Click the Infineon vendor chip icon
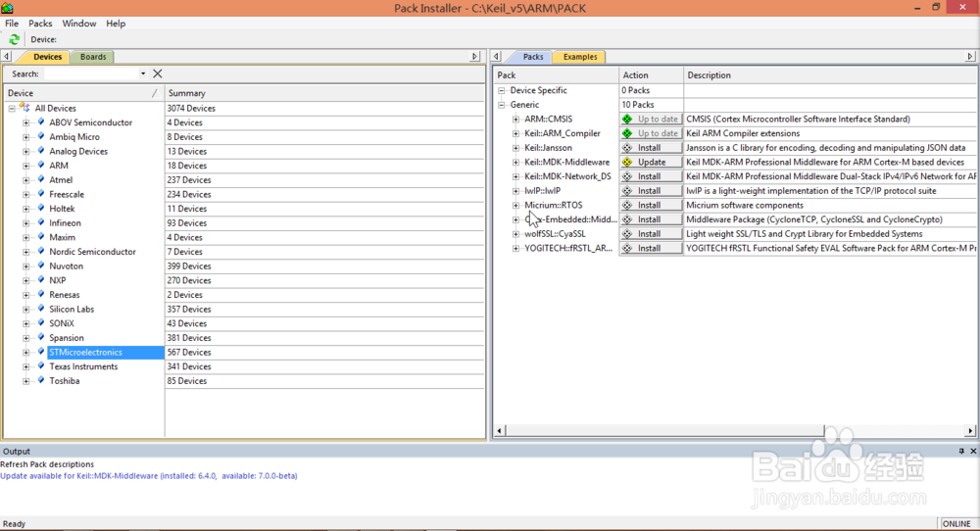The width and height of the screenshot is (980, 531). point(41,222)
